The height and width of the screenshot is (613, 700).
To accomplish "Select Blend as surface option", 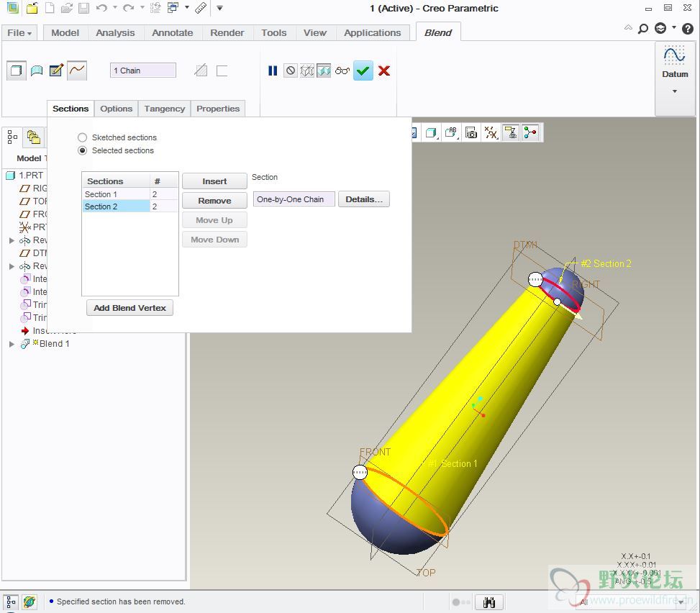I will pyautogui.click(x=37, y=71).
